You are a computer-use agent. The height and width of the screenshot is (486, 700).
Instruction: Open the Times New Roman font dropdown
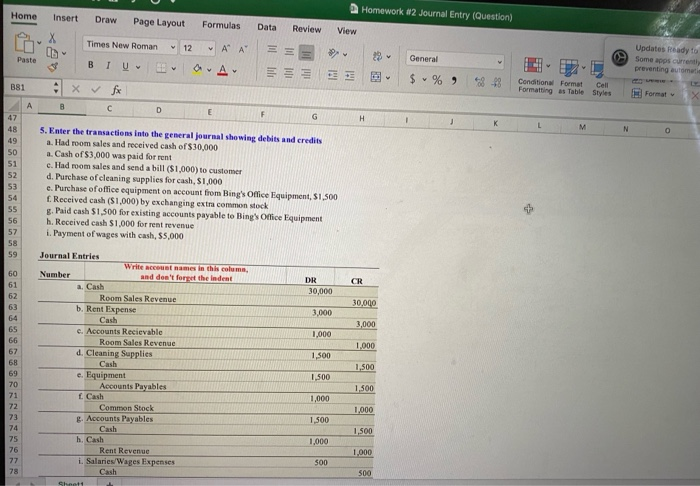tap(172, 47)
